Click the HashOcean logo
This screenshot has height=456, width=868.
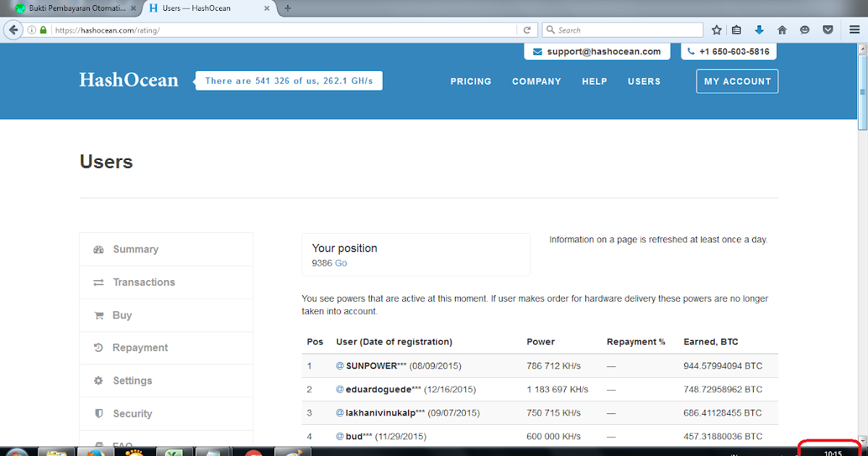coord(129,80)
